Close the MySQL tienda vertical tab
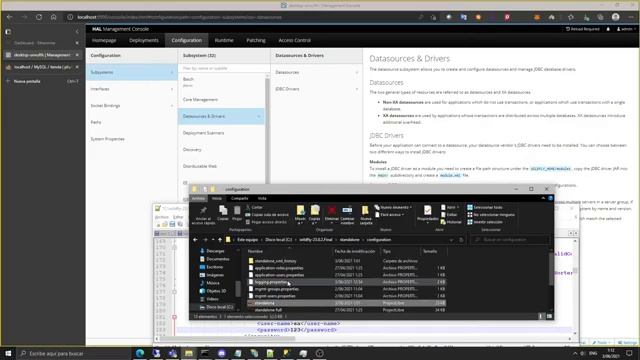This screenshot has height=360, width=640. point(77,67)
